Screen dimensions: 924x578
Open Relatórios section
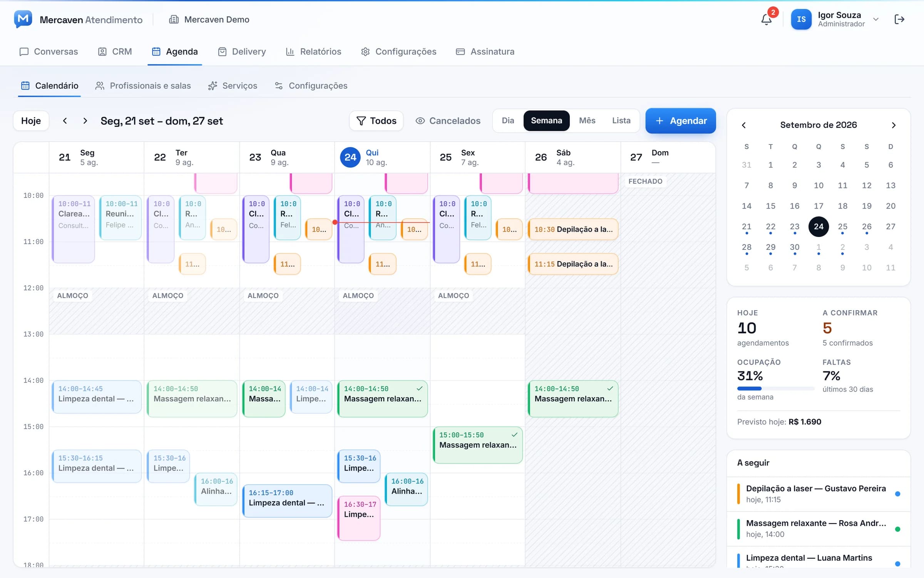pos(313,52)
